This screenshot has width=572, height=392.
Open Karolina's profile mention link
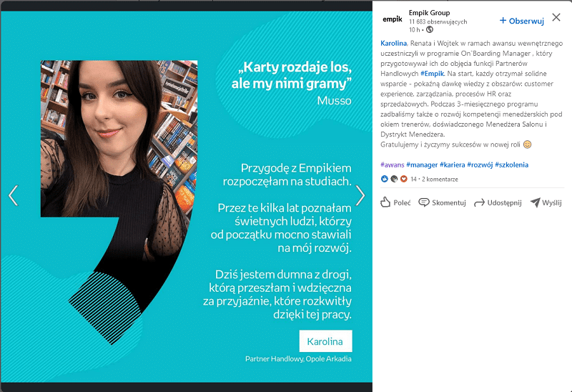tap(393, 43)
